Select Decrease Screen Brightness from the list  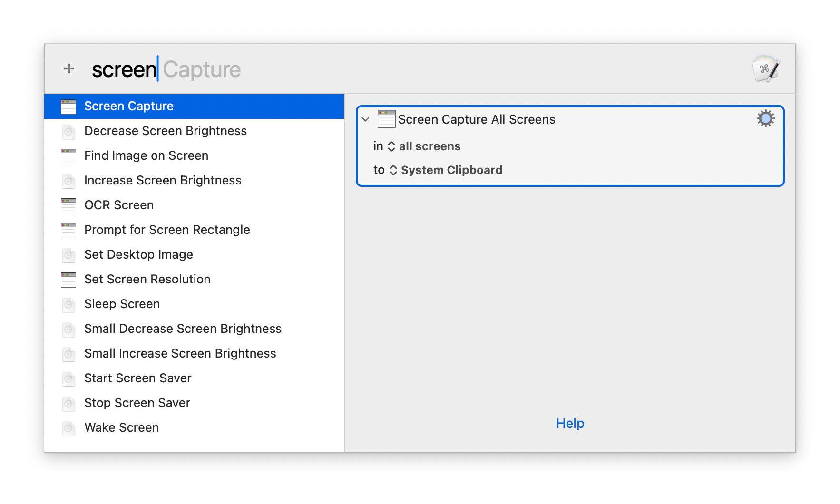click(165, 131)
